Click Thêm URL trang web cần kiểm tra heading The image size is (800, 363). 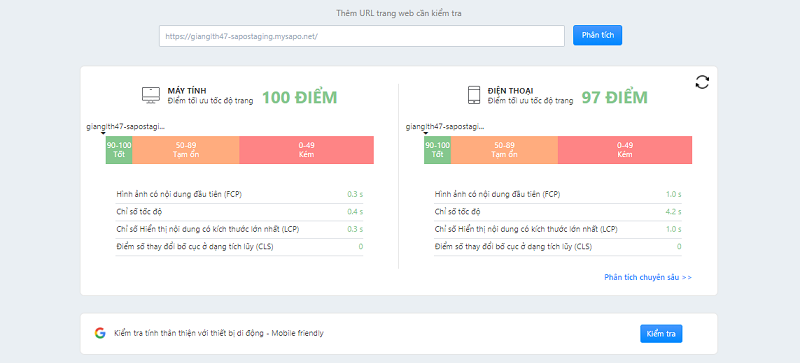point(399,13)
